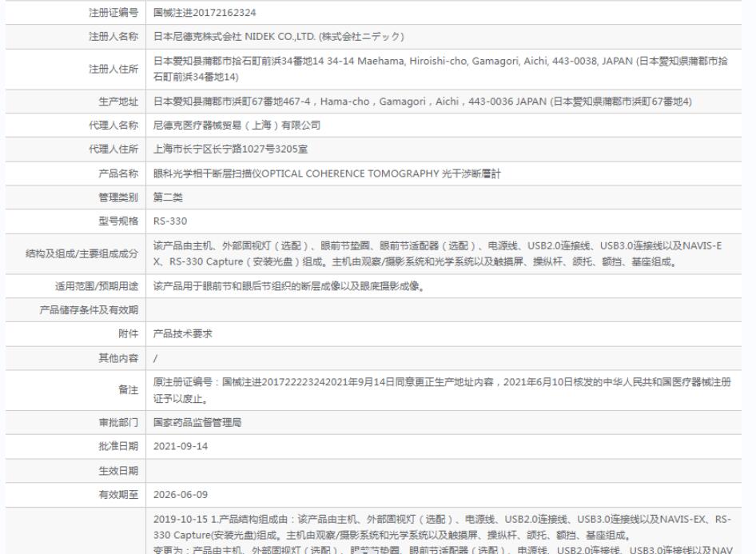Viewport: 756px width, 554px height.
Task: Click the 其他内容 label
Action: (118, 358)
